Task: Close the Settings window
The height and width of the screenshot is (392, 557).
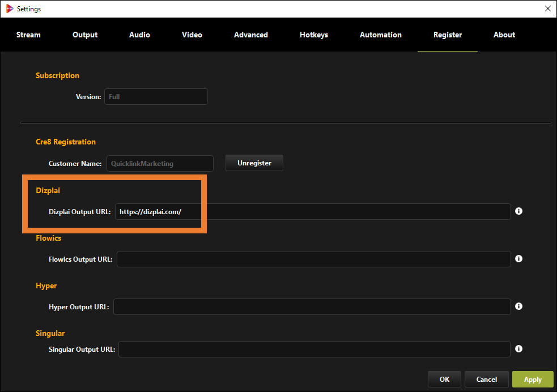Action: pyautogui.click(x=548, y=9)
